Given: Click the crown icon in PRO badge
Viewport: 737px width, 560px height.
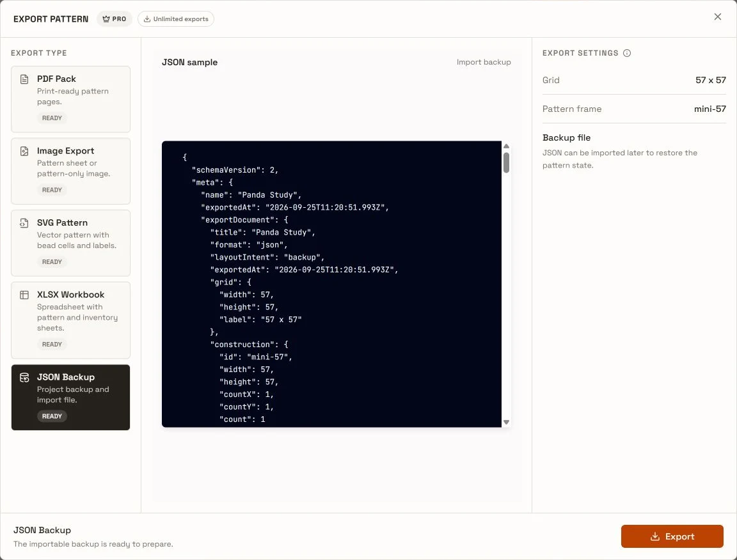Looking at the screenshot, I should tap(106, 19).
